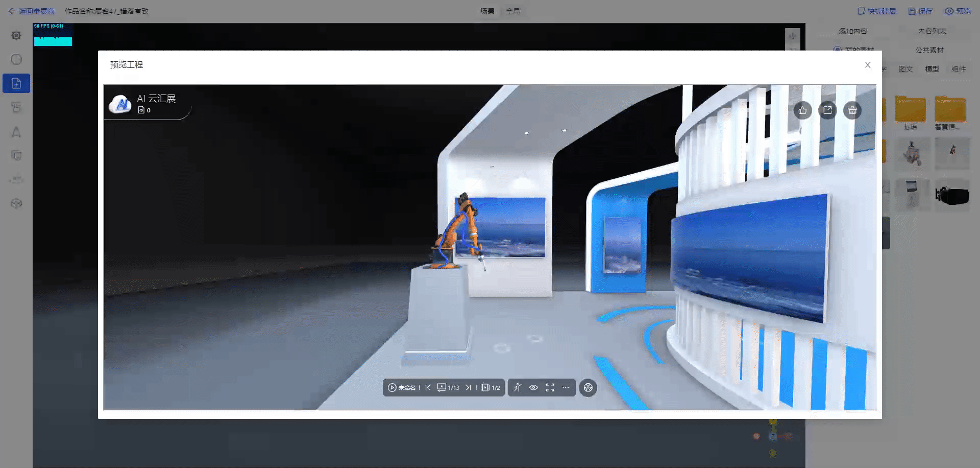Click the 3D cube icon at sidebar bottom
This screenshot has width=980, height=468.
coord(16,203)
